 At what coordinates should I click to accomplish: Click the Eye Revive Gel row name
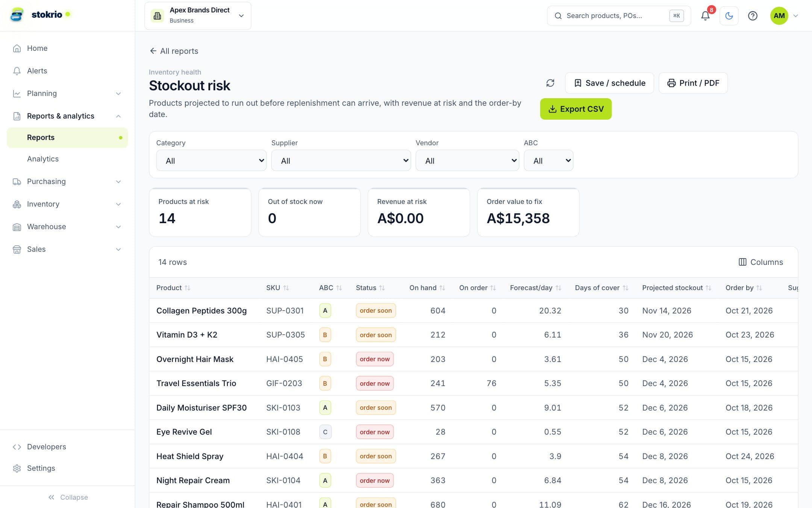[184, 432]
